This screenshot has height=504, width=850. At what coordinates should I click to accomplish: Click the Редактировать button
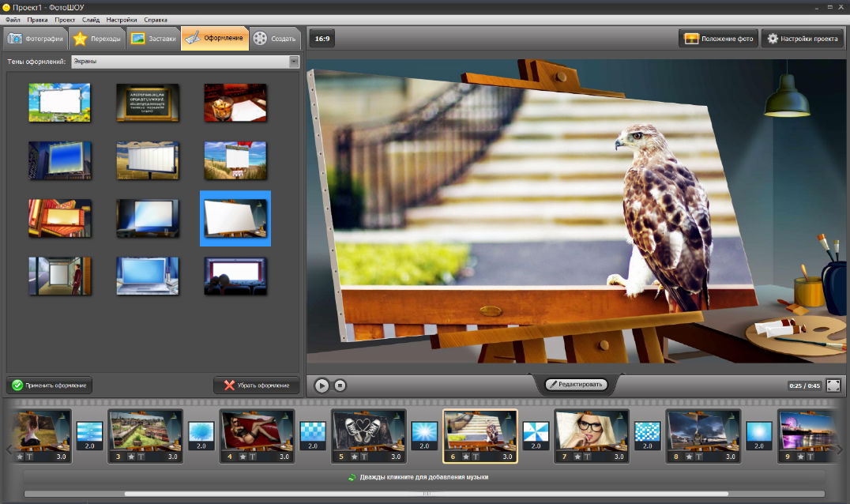(576, 384)
